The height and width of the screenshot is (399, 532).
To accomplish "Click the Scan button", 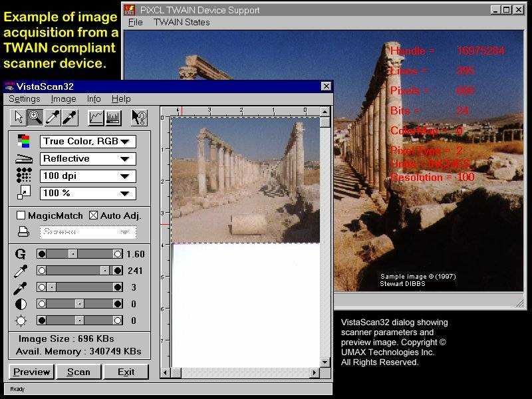I will pos(78,372).
